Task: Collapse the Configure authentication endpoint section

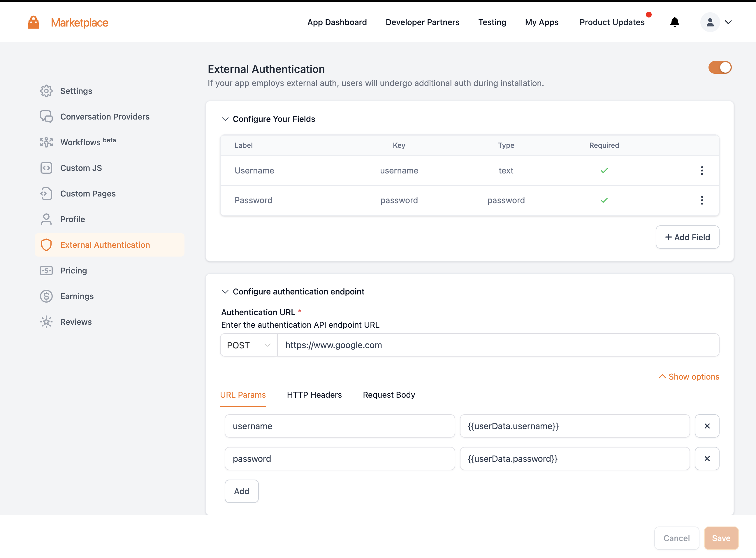Action: coord(225,292)
